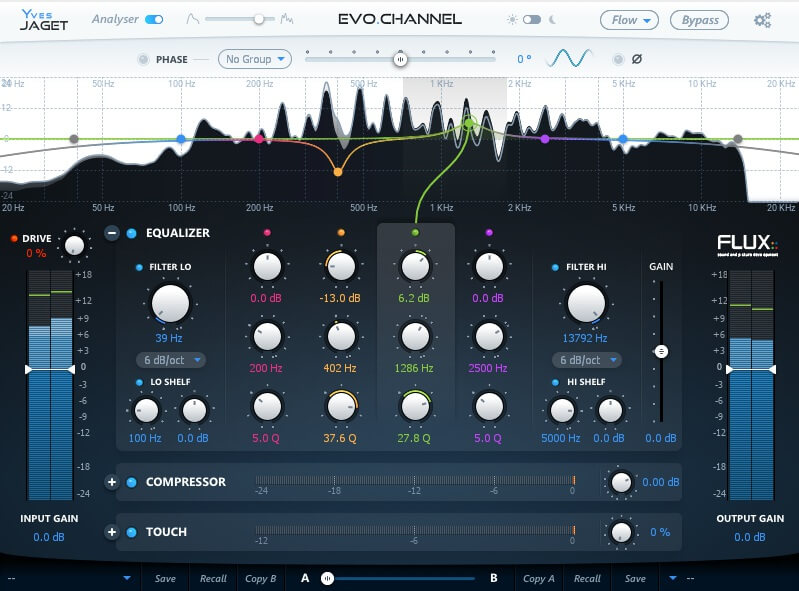
Task: Click the LO SHELF 100 Hz knob
Action: point(146,411)
